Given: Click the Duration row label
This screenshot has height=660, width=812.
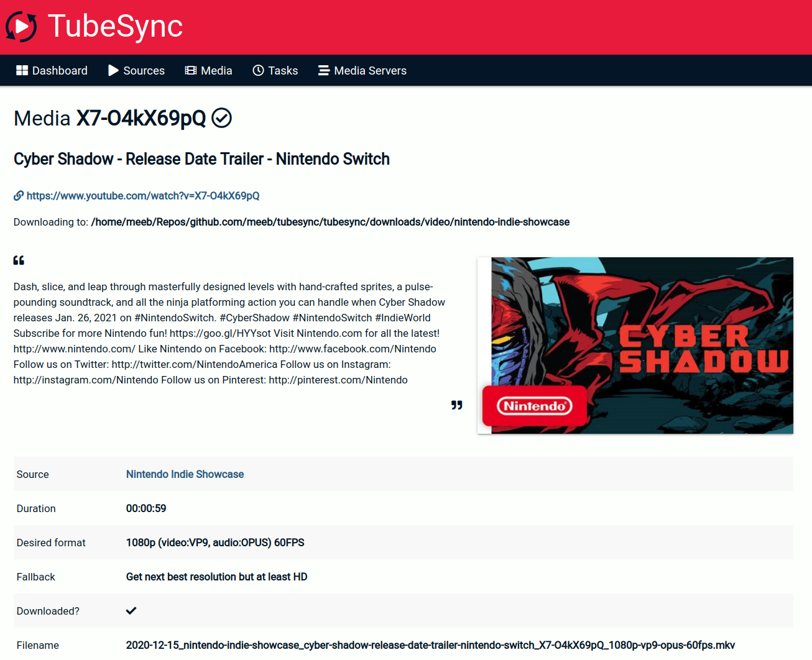Looking at the screenshot, I should (x=36, y=508).
